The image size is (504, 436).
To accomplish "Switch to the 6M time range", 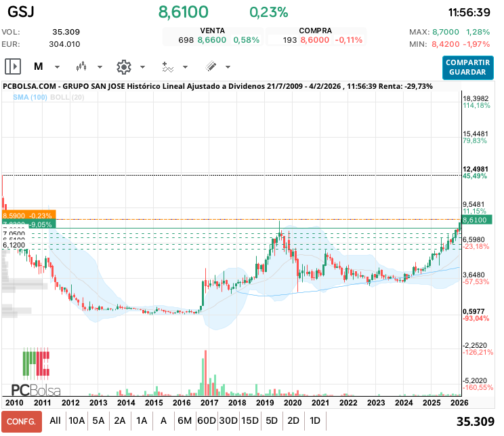I will [184, 420].
